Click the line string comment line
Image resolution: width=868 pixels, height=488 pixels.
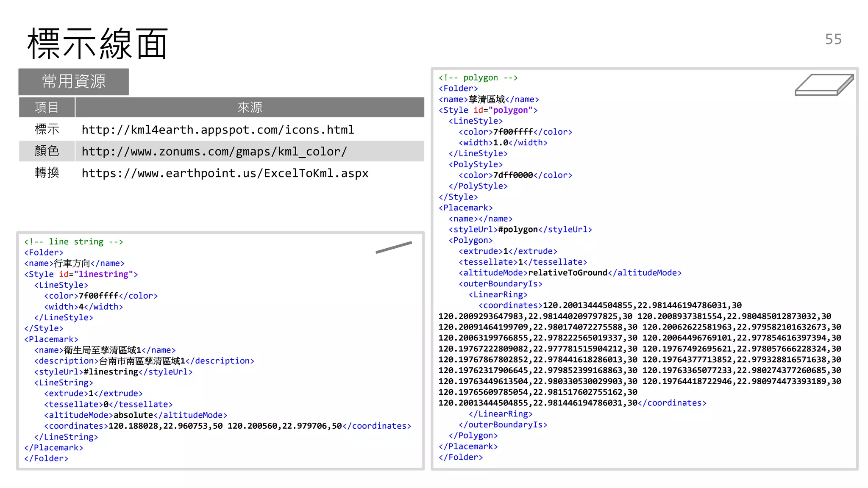(x=73, y=241)
